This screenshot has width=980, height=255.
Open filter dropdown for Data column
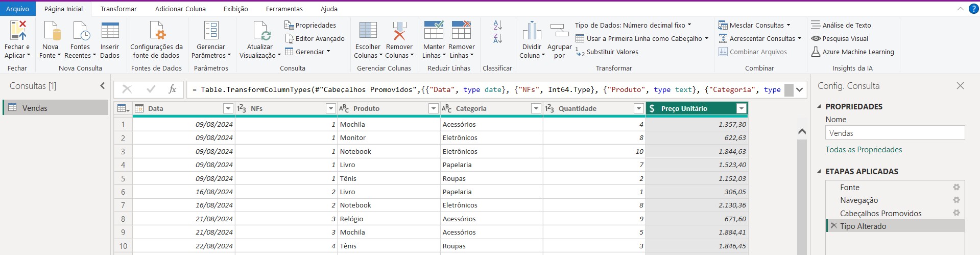tap(228, 108)
